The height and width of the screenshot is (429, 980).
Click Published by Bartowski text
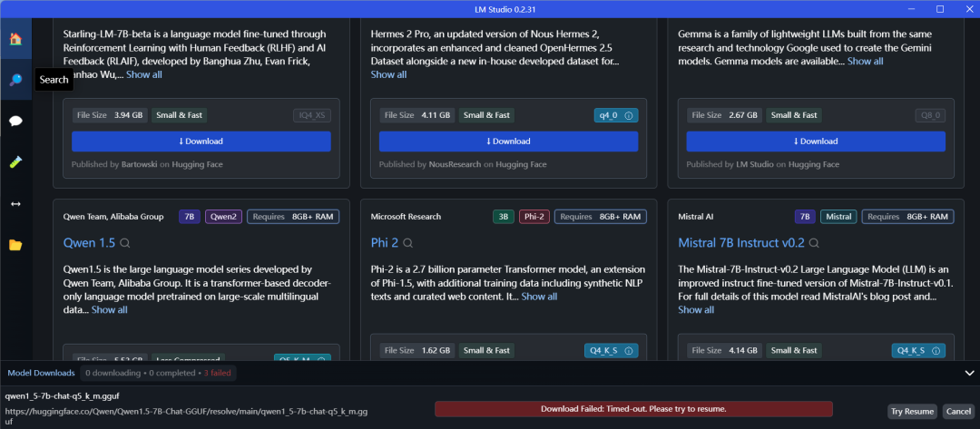[x=147, y=164]
